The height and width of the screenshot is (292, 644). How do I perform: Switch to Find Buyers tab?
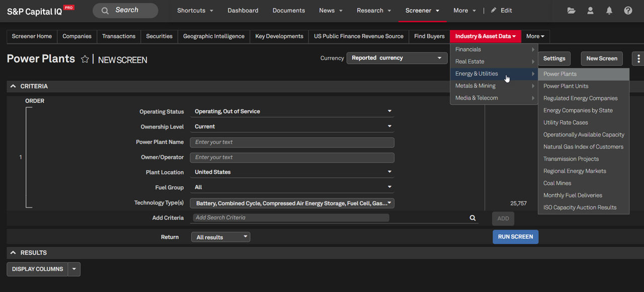point(429,36)
